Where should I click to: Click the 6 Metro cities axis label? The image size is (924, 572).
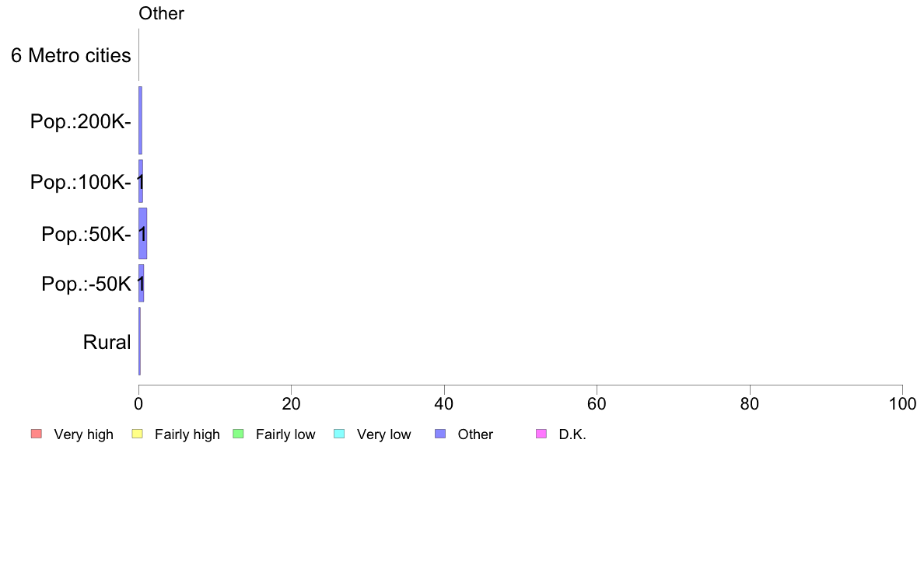click(71, 55)
